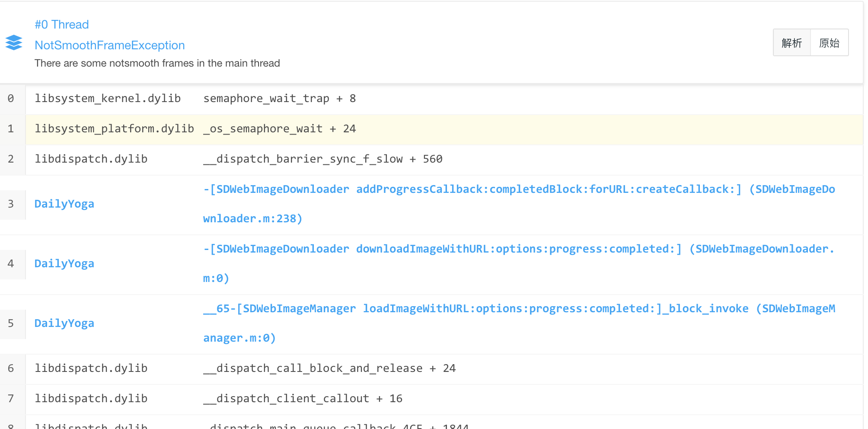The height and width of the screenshot is (429, 868).
Task: Click semaphore_wait_trap + 8 symbol
Action: (x=280, y=99)
